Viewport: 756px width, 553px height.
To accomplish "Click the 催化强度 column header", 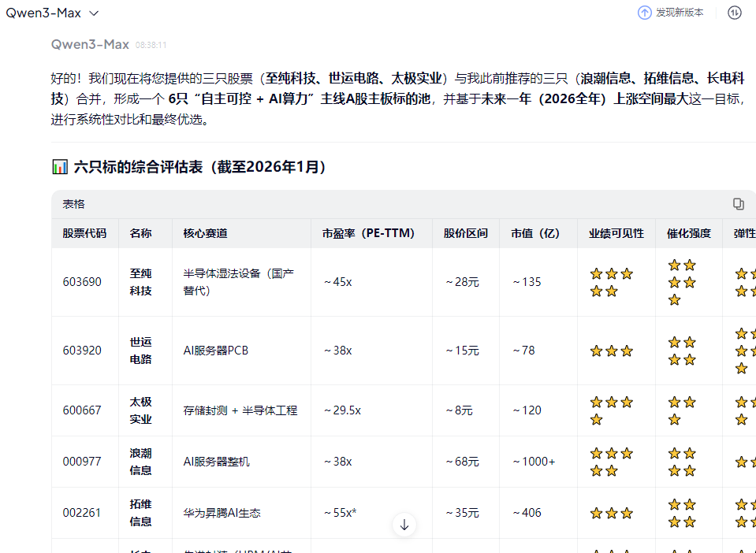I will coord(688,233).
